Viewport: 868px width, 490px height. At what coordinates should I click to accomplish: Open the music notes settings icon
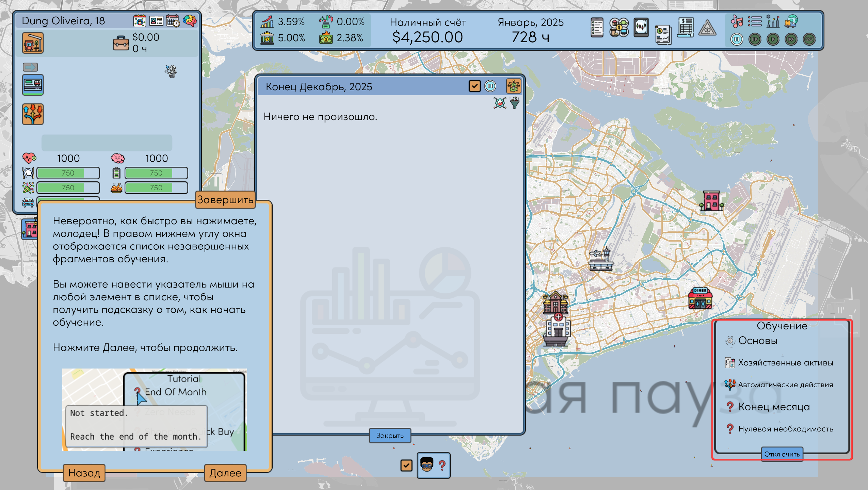point(737,21)
